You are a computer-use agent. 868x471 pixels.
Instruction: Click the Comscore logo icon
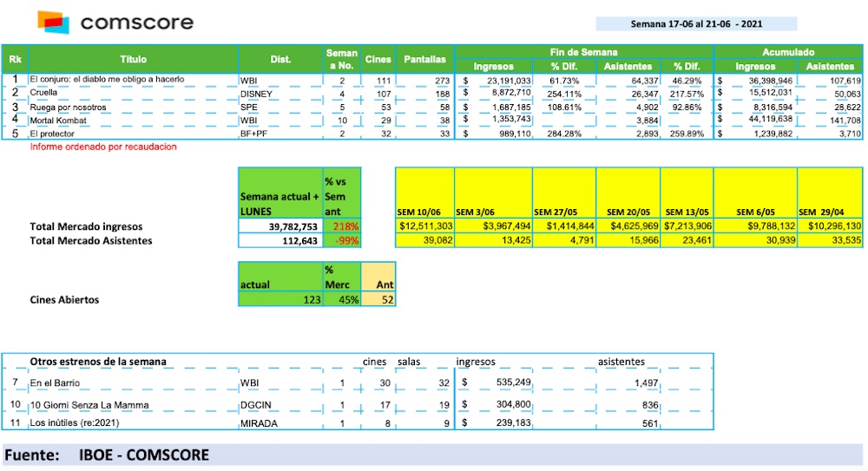[53, 23]
